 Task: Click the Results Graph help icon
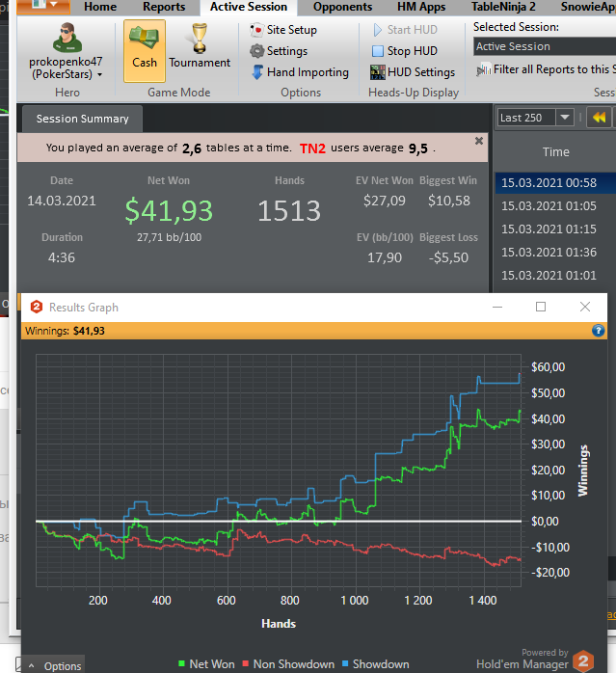[x=598, y=331]
